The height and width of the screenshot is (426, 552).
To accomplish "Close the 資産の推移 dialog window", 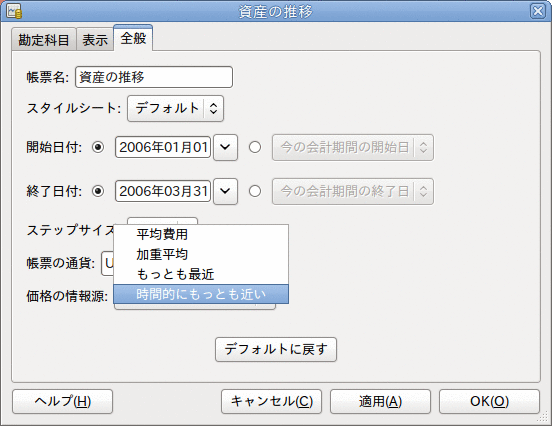I will tap(538, 11).
